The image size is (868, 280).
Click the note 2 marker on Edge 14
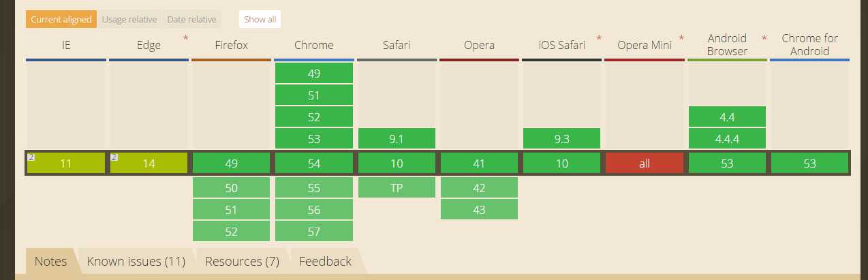click(x=114, y=157)
